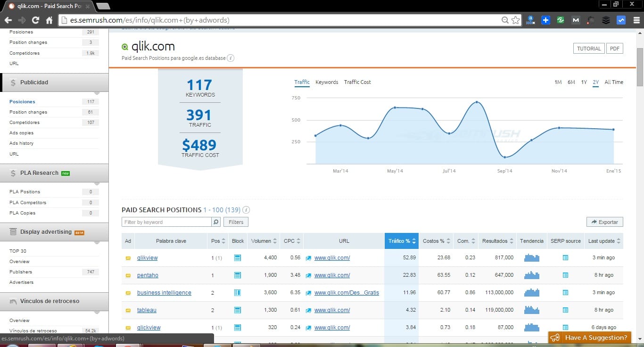Viewport: 644px width, 347px height.
Task: Open the TUTORIAL button
Action: coord(589,49)
